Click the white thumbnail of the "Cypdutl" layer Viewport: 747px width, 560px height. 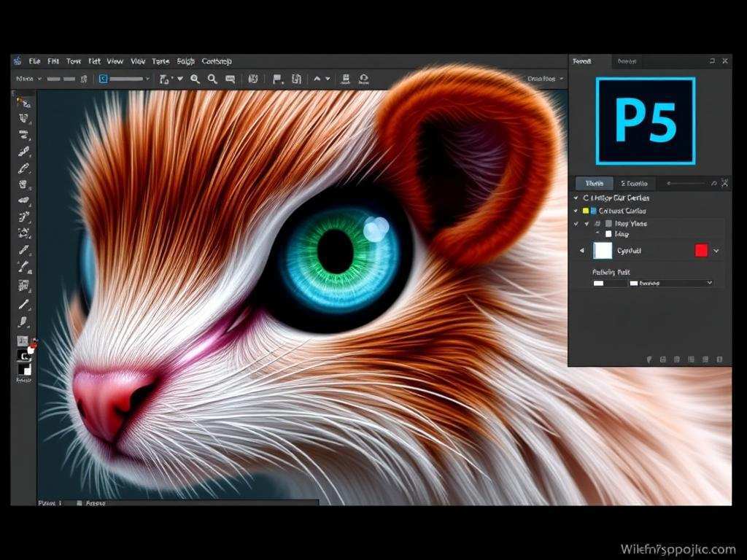(x=603, y=251)
